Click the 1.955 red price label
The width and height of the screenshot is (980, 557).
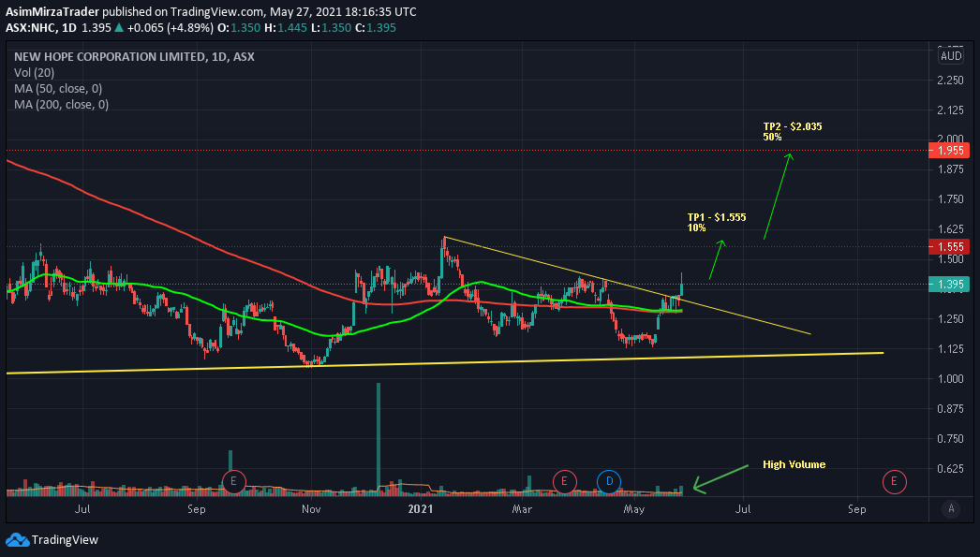949,151
